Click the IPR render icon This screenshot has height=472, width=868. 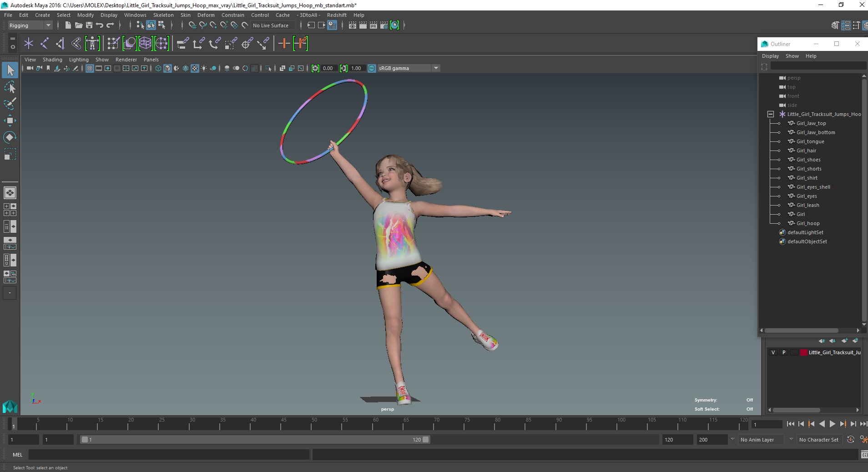(x=373, y=25)
